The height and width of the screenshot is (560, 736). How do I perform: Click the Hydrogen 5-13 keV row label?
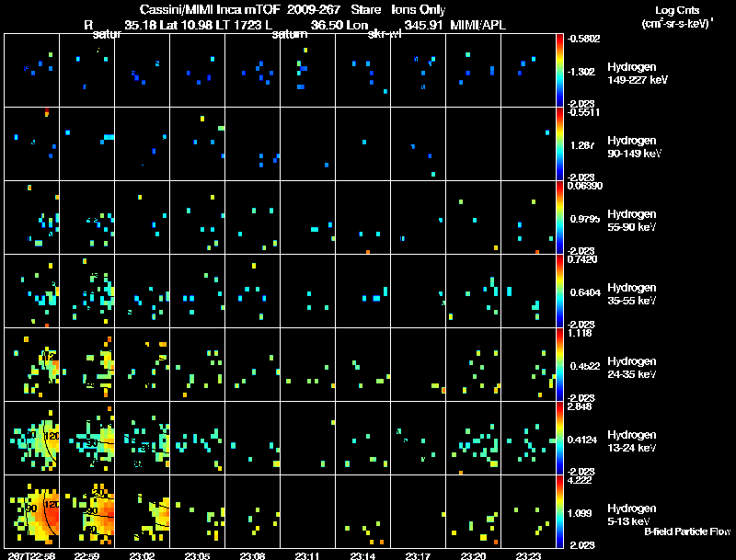pos(631,515)
